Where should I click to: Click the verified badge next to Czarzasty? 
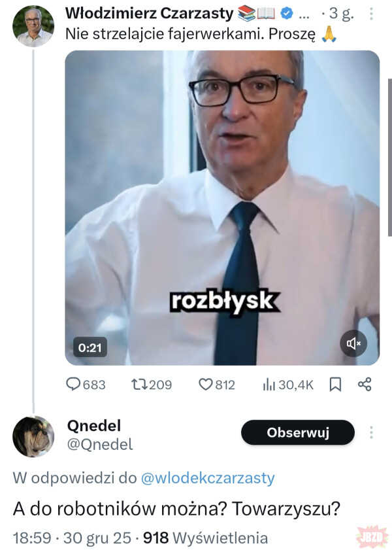pos(286,13)
